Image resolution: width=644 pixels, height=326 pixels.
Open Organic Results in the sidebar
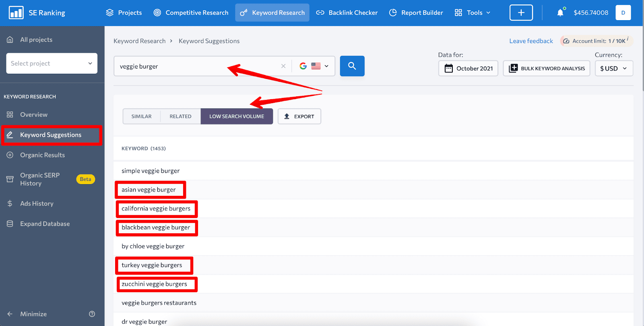36,155
